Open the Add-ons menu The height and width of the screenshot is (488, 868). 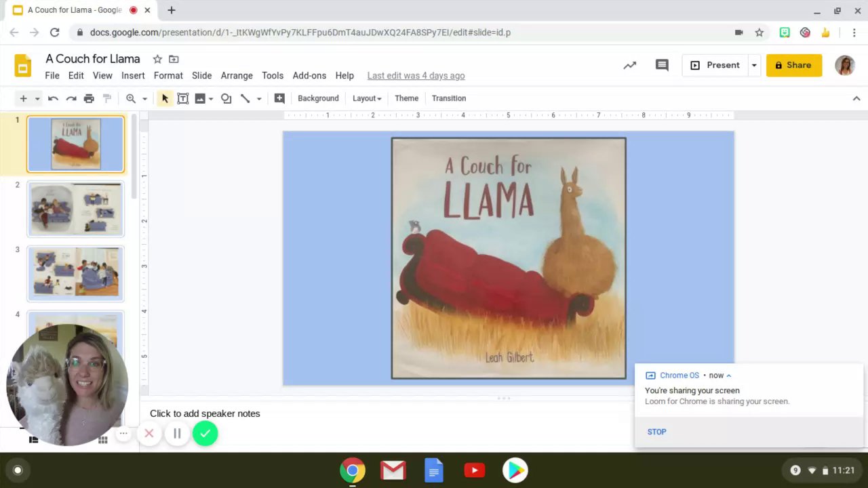309,76
